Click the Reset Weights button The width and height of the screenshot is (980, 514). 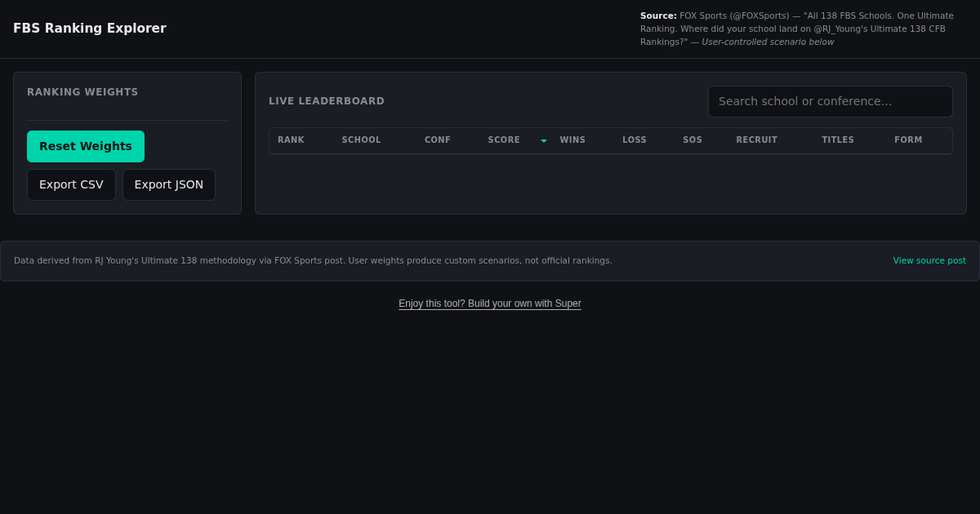point(86,146)
